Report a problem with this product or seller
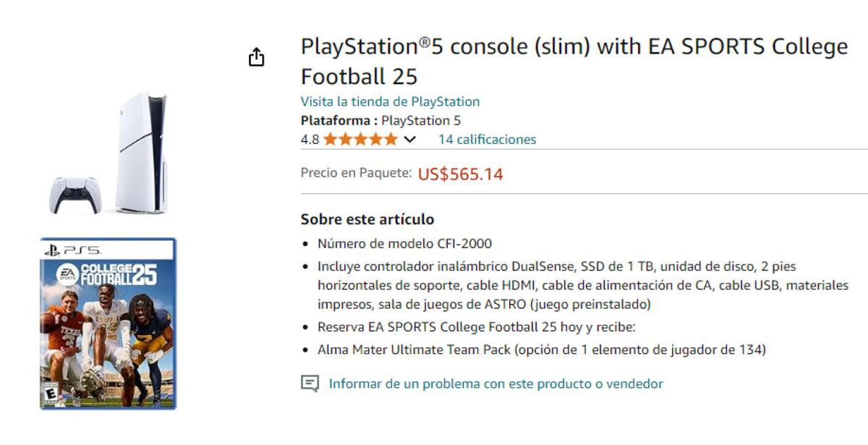This screenshot has width=868, height=445. point(495,384)
